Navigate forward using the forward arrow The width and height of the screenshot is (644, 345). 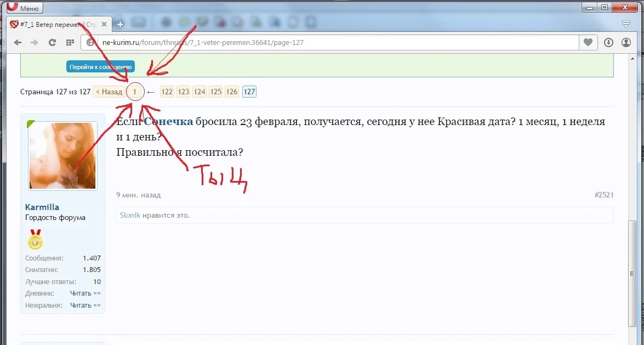tap(35, 42)
